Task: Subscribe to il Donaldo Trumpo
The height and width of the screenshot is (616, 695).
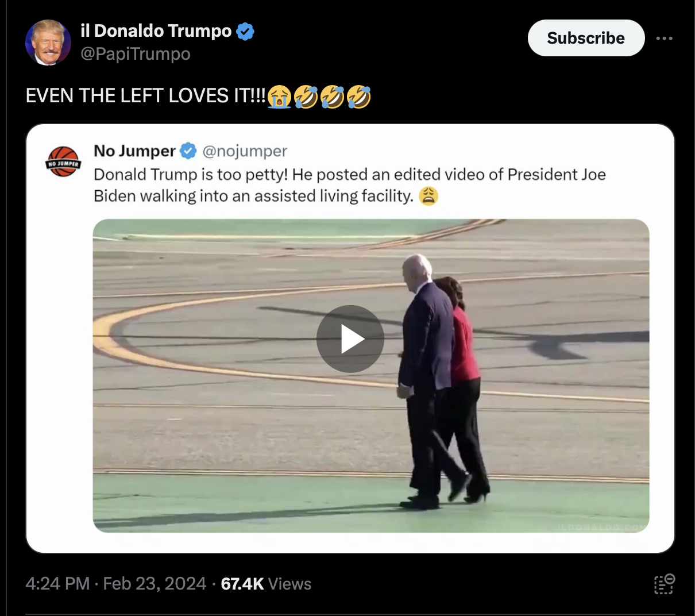Action: (586, 38)
